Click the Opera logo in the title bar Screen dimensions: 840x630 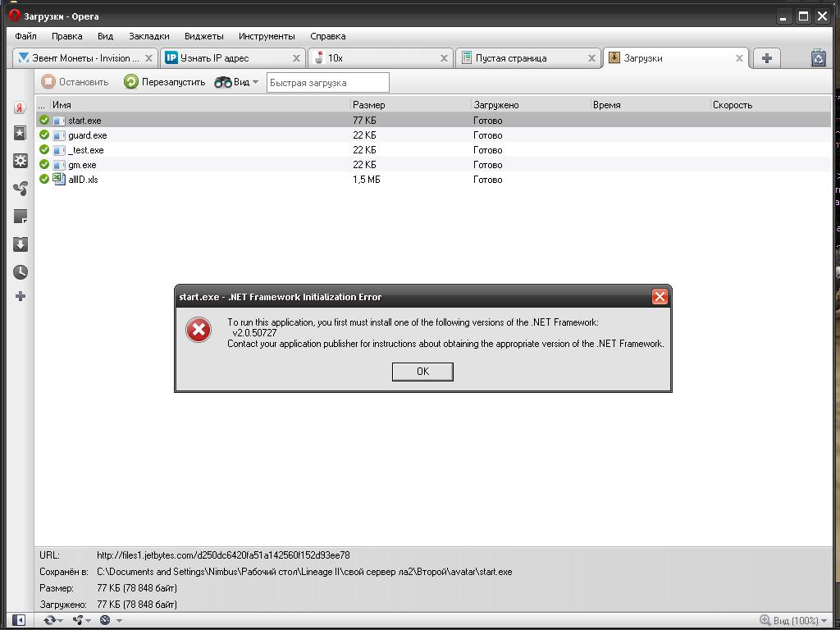[15, 16]
